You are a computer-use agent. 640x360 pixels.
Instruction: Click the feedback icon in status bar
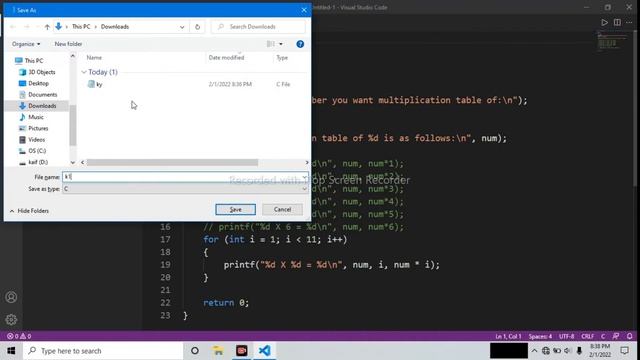click(616, 336)
